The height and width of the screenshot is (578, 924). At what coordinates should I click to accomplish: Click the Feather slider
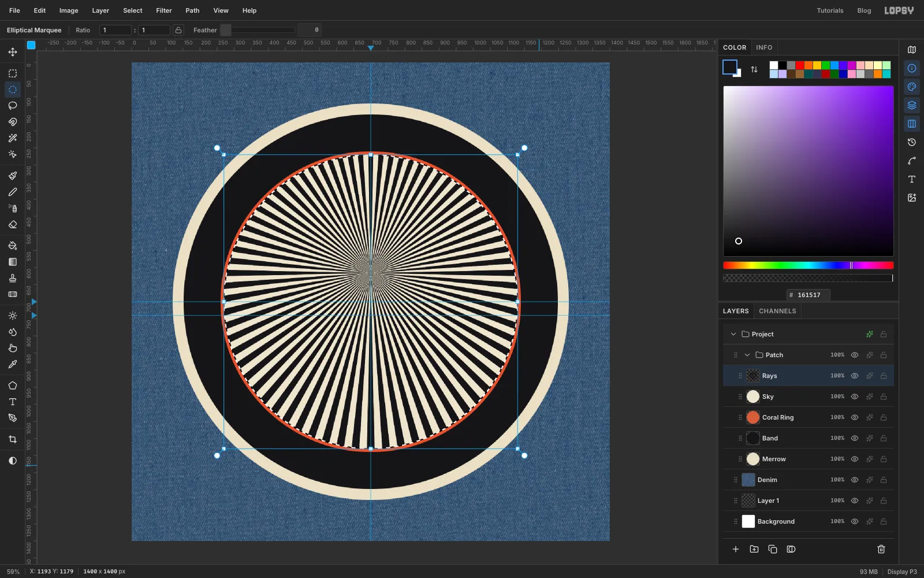[258, 30]
